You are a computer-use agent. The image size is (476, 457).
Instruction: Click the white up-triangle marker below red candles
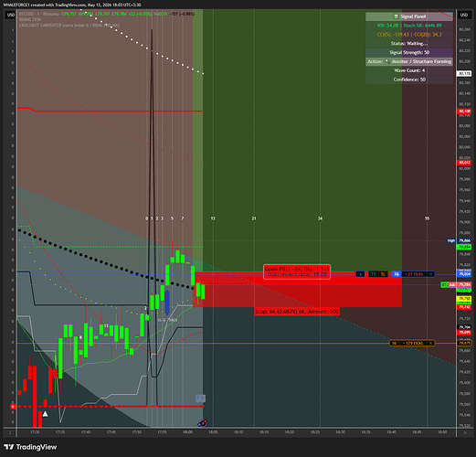point(45,414)
